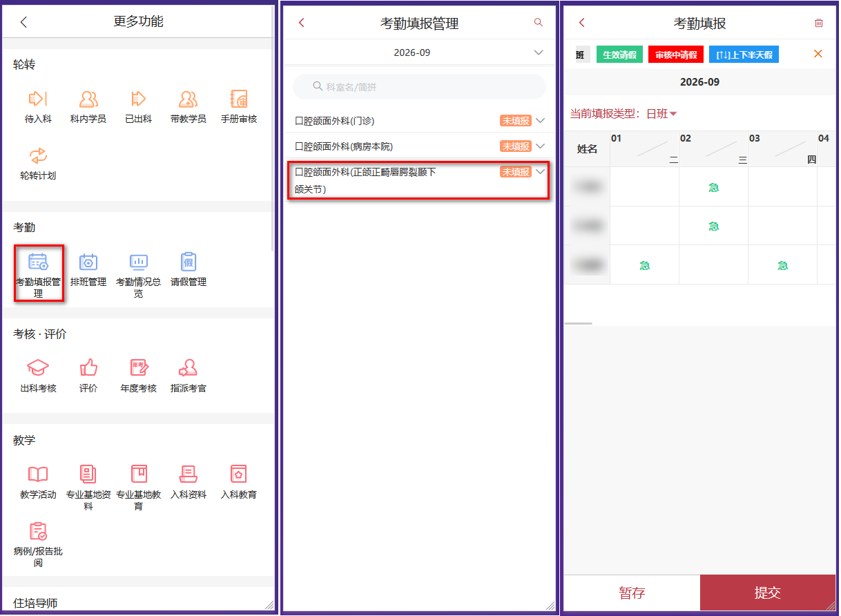This screenshot has width=841, height=616.
Task: Select the 正颌正畸唇腭裂颞下颌关节 department row
Action: point(419,180)
